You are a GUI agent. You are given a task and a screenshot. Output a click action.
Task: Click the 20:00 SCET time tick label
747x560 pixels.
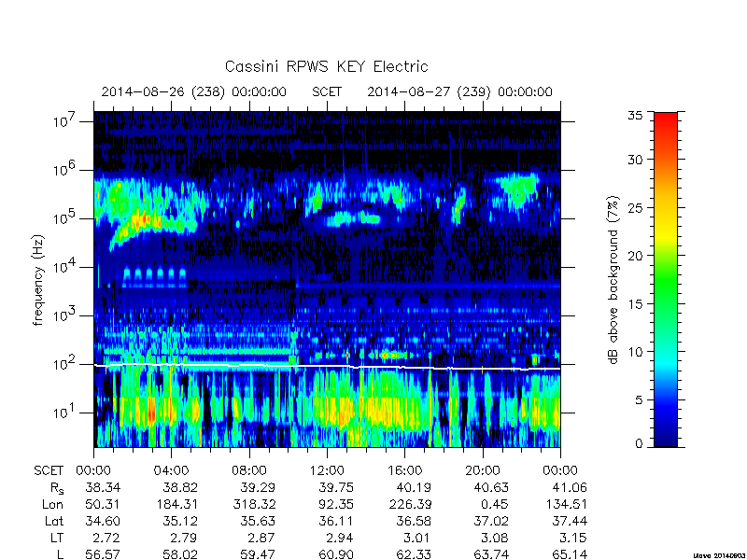[483, 471]
